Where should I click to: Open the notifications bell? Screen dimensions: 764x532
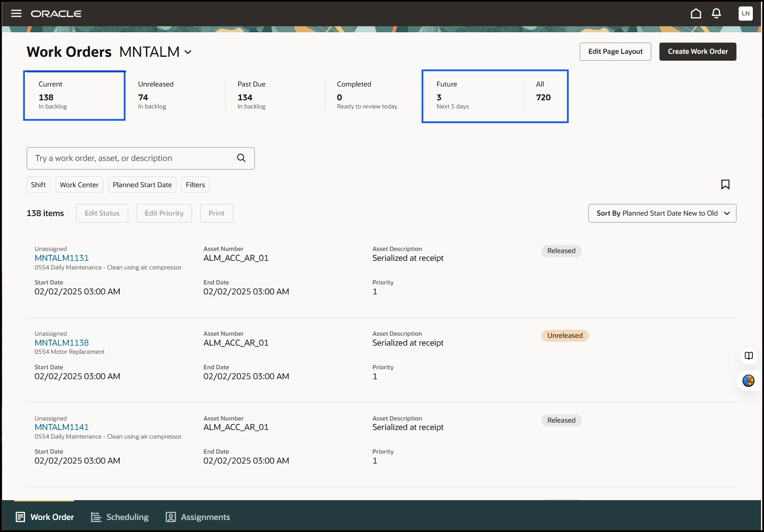716,13
